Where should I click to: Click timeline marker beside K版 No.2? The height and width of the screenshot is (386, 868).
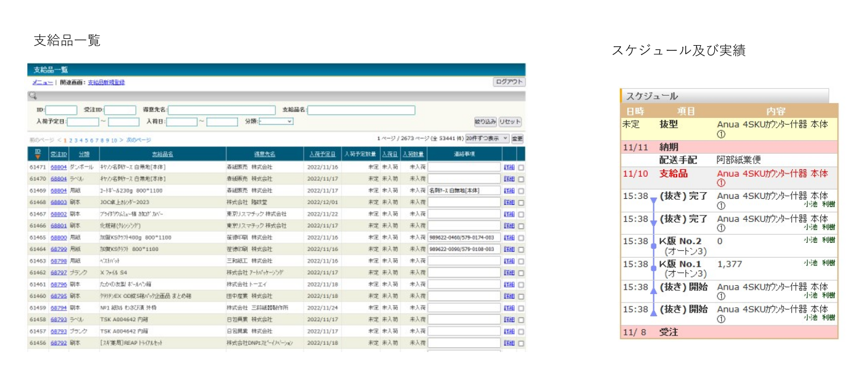(653, 246)
